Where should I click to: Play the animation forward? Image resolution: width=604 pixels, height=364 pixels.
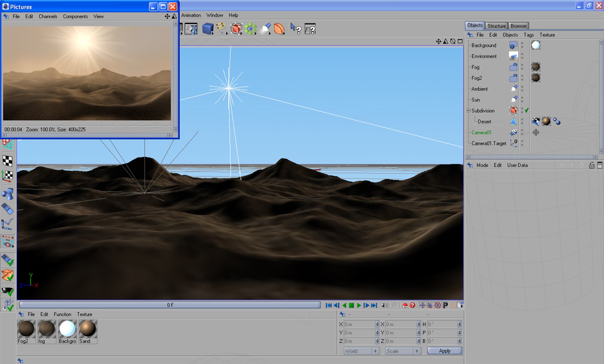(359, 305)
